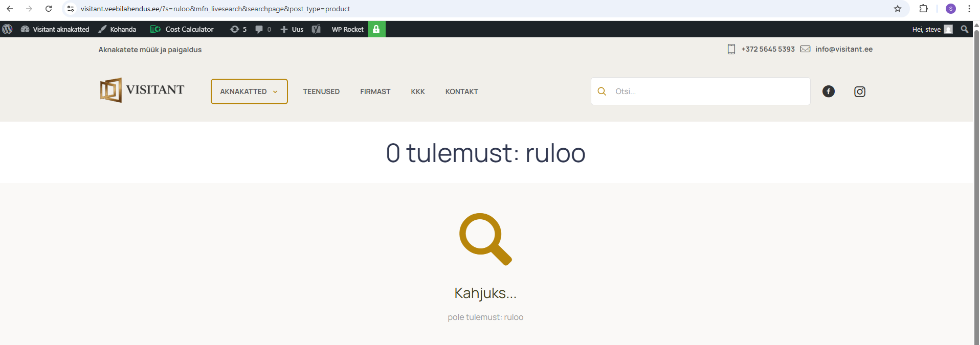Click the +372 5645 5393 phone link
This screenshot has width=980, height=345.
(768, 49)
